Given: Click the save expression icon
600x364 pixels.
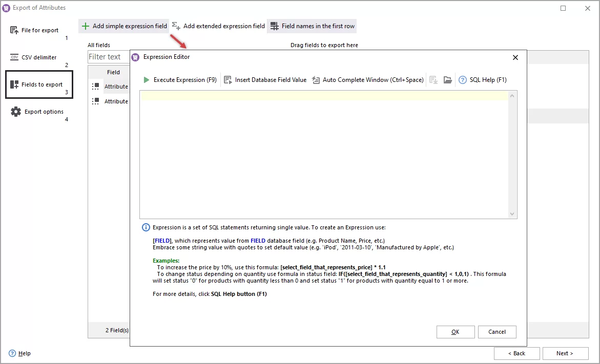Looking at the screenshot, I should pyautogui.click(x=433, y=80).
